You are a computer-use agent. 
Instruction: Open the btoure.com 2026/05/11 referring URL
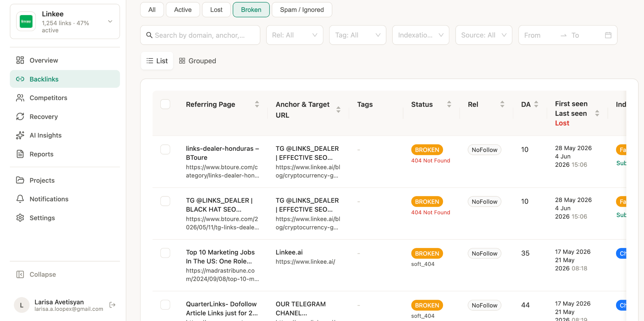click(223, 223)
